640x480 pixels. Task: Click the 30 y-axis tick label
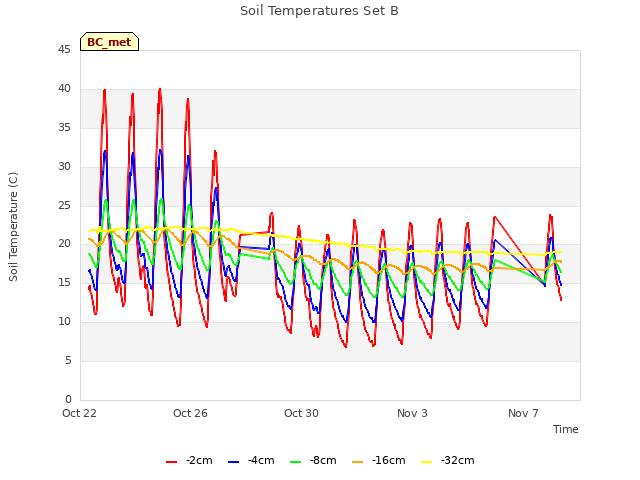(x=64, y=167)
